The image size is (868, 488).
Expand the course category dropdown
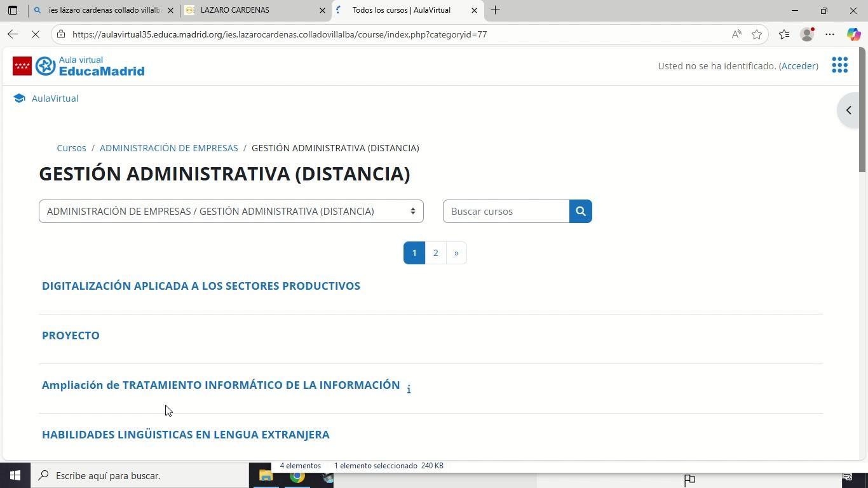pos(231,212)
